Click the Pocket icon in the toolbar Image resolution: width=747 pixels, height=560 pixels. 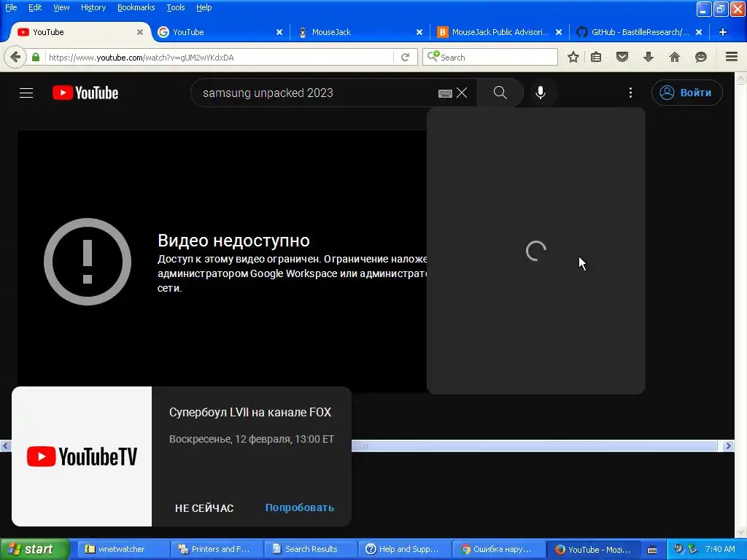point(622,57)
